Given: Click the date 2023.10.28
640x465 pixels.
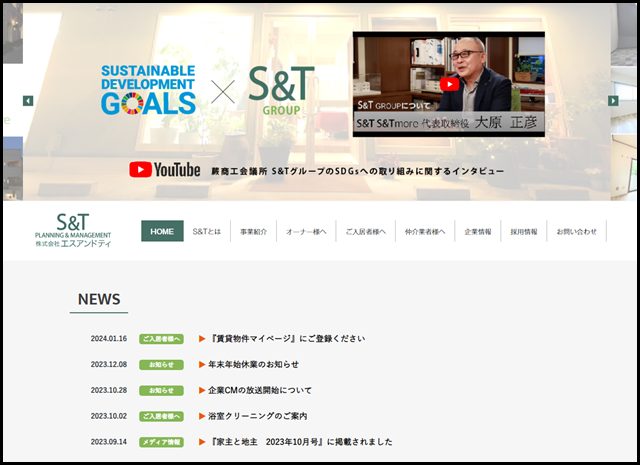Looking at the screenshot, I should point(109,390).
